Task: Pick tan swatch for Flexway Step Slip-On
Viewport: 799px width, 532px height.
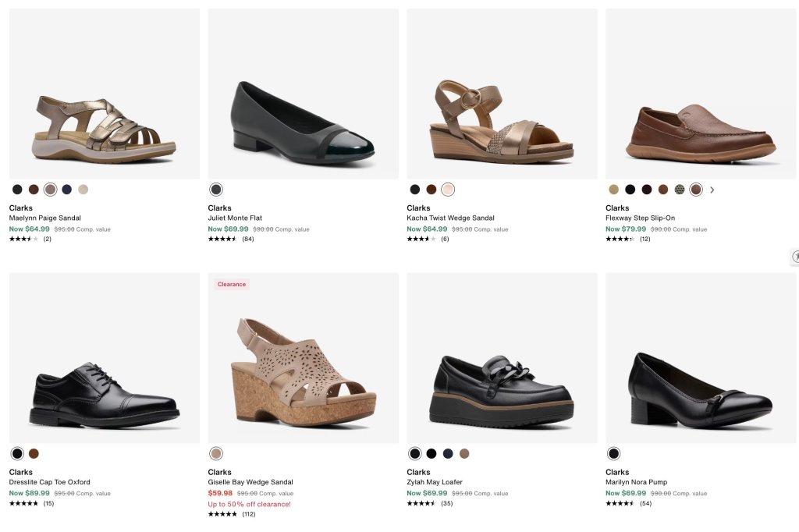Action: [613, 190]
